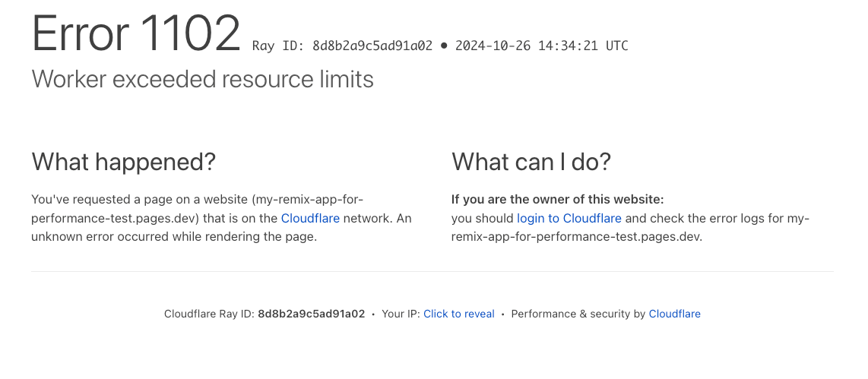The height and width of the screenshot is (379, 868).
Task: Click the Performance & security by text
Action: click(578, 314)
